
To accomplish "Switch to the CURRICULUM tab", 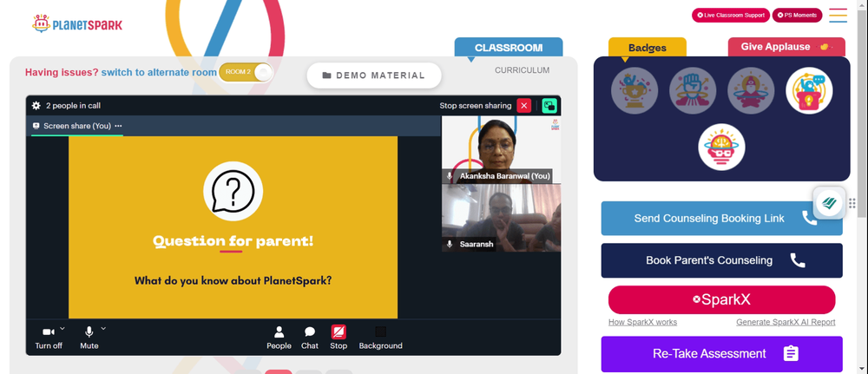I will click(x=522, y=70).
